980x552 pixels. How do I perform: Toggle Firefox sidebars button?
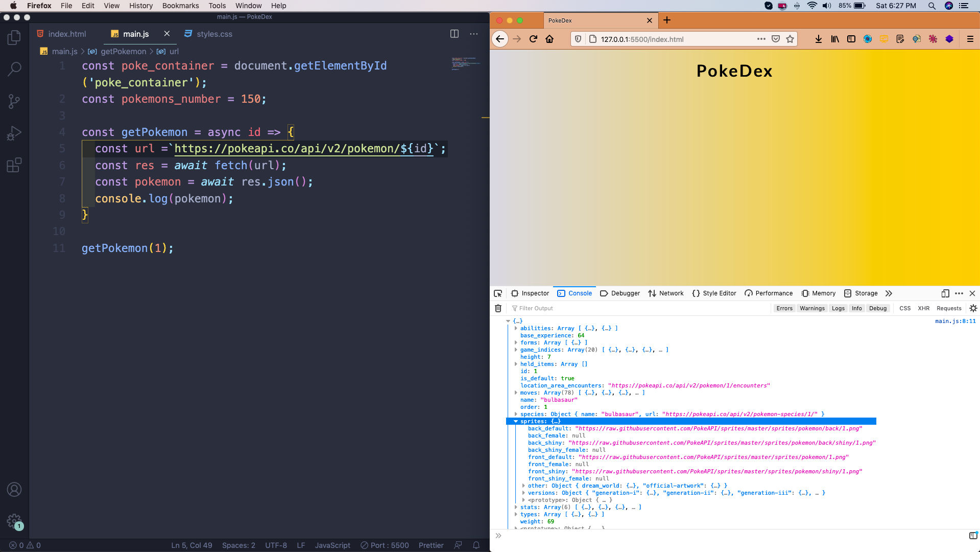(x=851, y=39)
